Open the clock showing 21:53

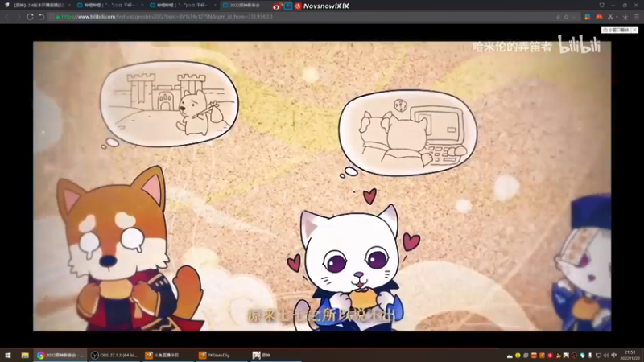(630, 356)
